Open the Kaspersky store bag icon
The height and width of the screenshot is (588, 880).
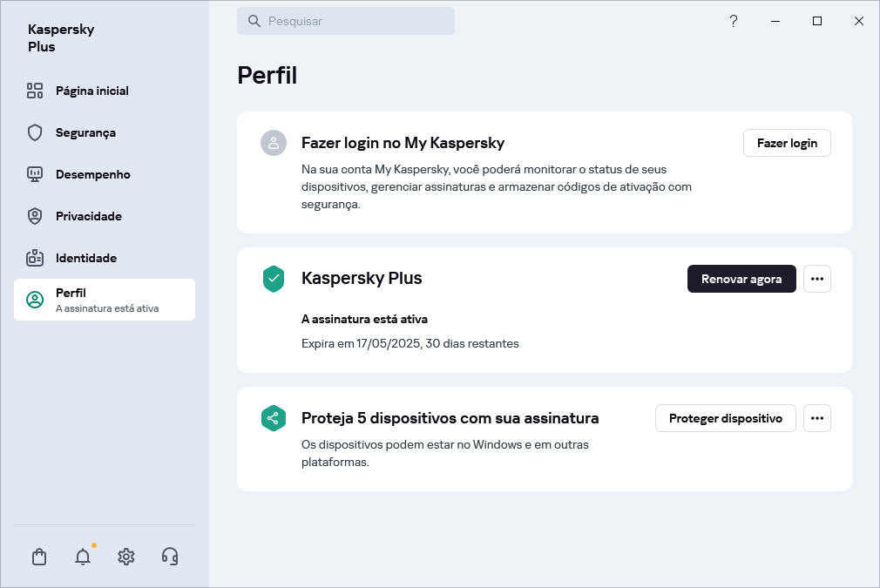click(38, 556)
